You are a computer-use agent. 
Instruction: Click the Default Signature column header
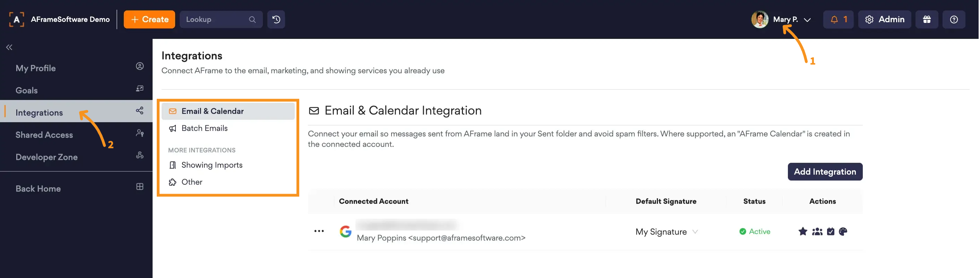(x=666, y=201)
